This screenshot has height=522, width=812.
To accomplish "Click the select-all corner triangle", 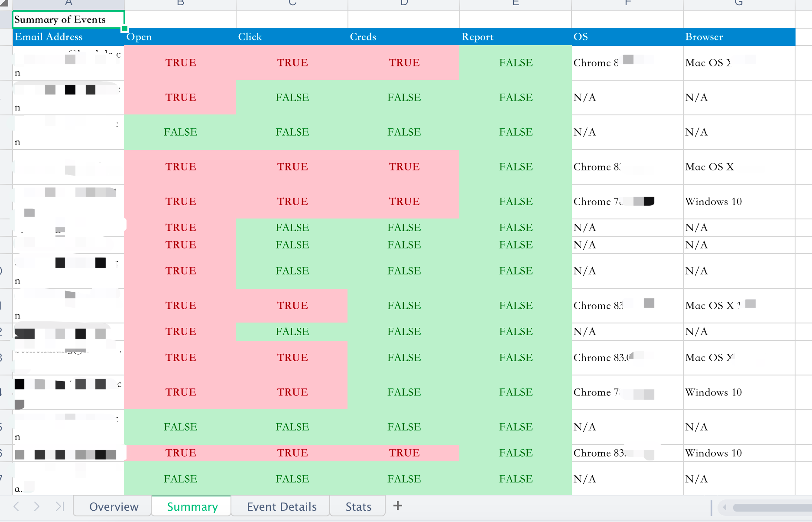I will (x=5, y=3).
